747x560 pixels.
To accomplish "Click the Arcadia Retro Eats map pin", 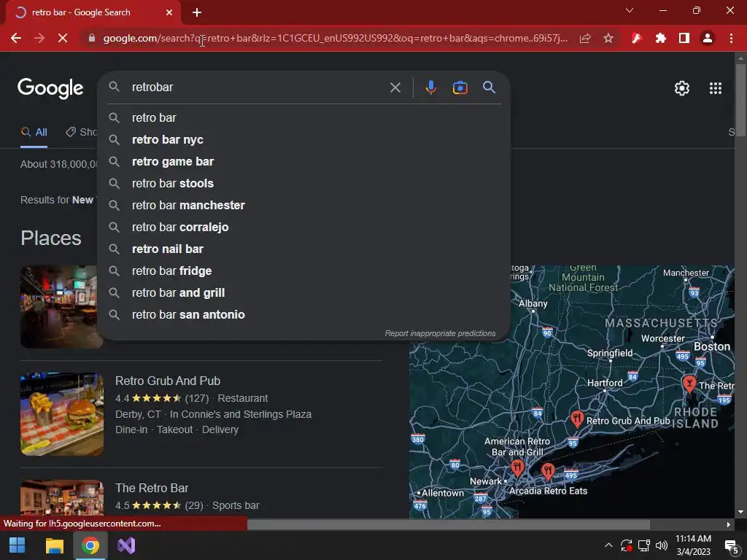I will click(x=548, y=471).
